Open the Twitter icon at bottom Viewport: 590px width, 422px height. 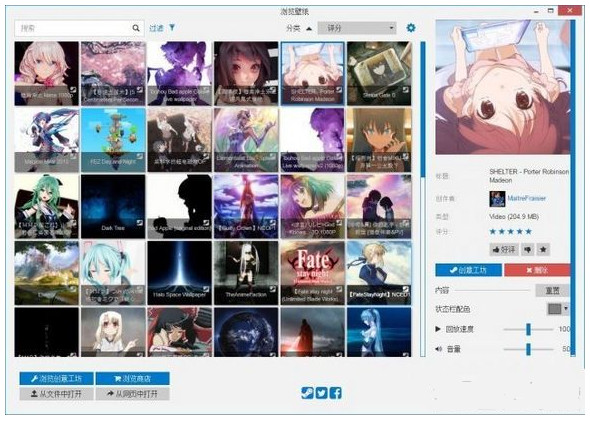(x=321, y=393)
